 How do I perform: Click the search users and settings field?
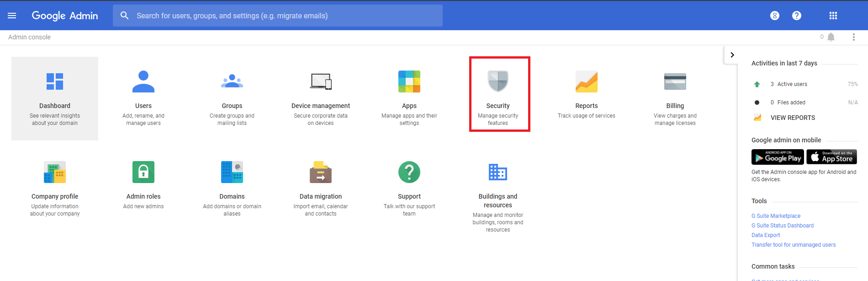point(278,16)
